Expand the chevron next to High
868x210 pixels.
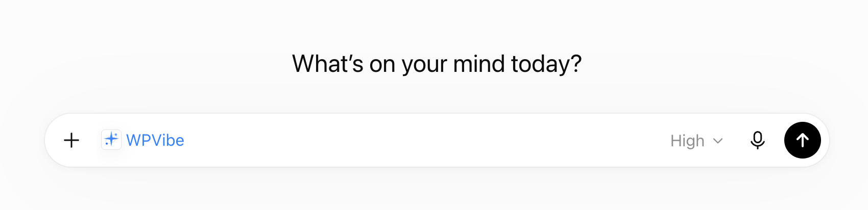[718, 141]
